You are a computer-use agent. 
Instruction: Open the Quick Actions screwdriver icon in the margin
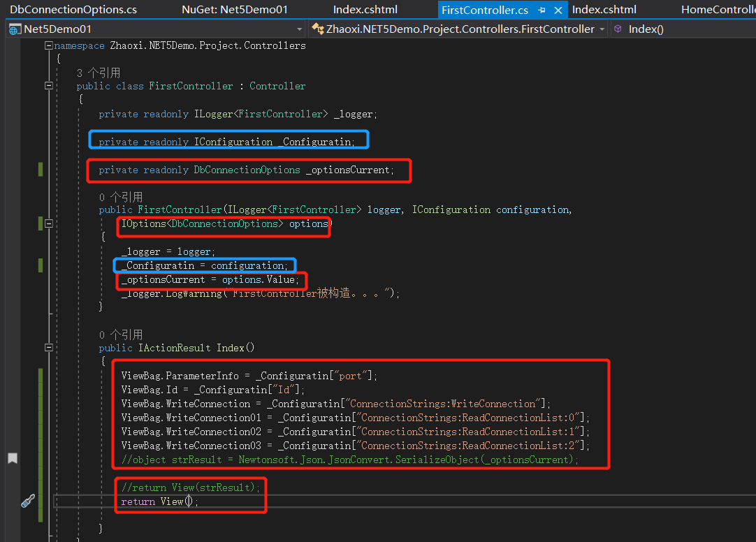coord(27,501)
